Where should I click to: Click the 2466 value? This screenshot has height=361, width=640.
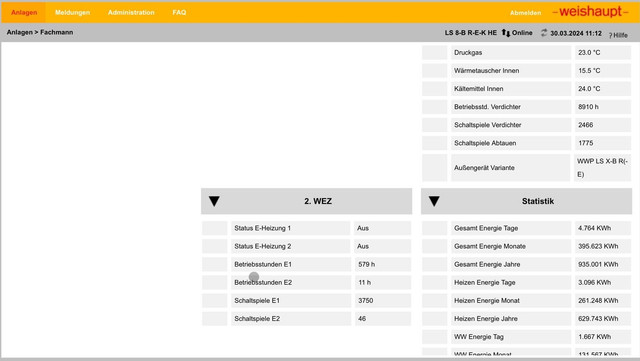(585, 125)
